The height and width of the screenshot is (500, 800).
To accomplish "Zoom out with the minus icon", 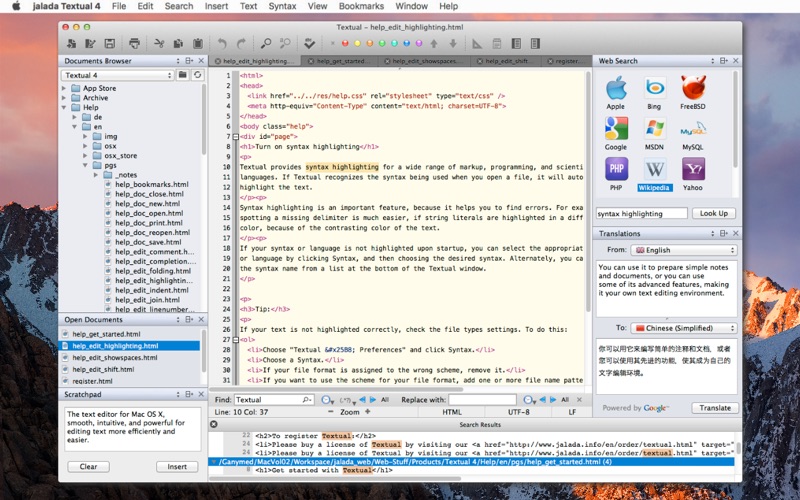I will click(331, 411).
